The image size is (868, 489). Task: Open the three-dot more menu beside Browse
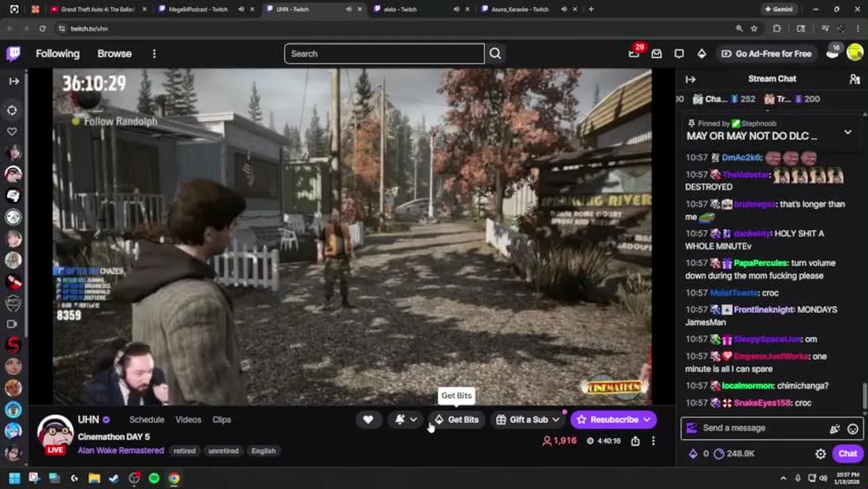[x=154, y=54]
